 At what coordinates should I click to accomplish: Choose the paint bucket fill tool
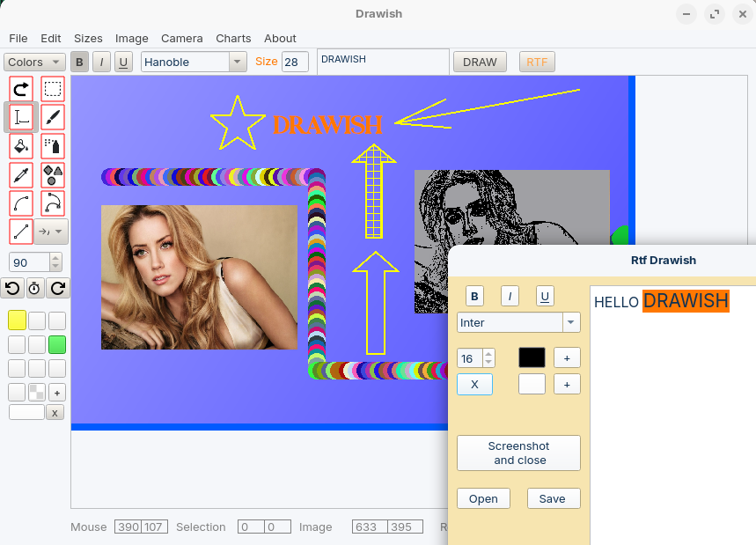point(21,146)
